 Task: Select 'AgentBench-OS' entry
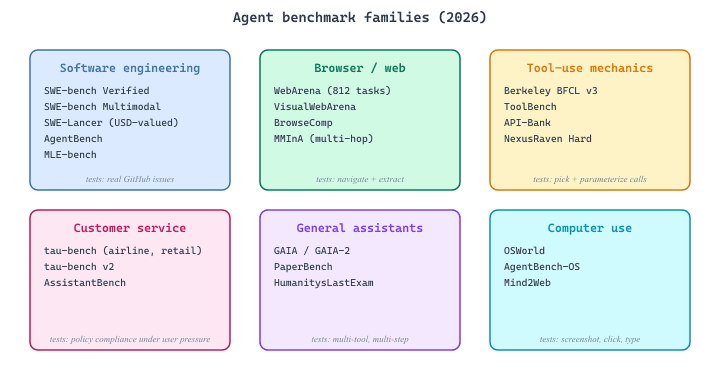point(542,267)
